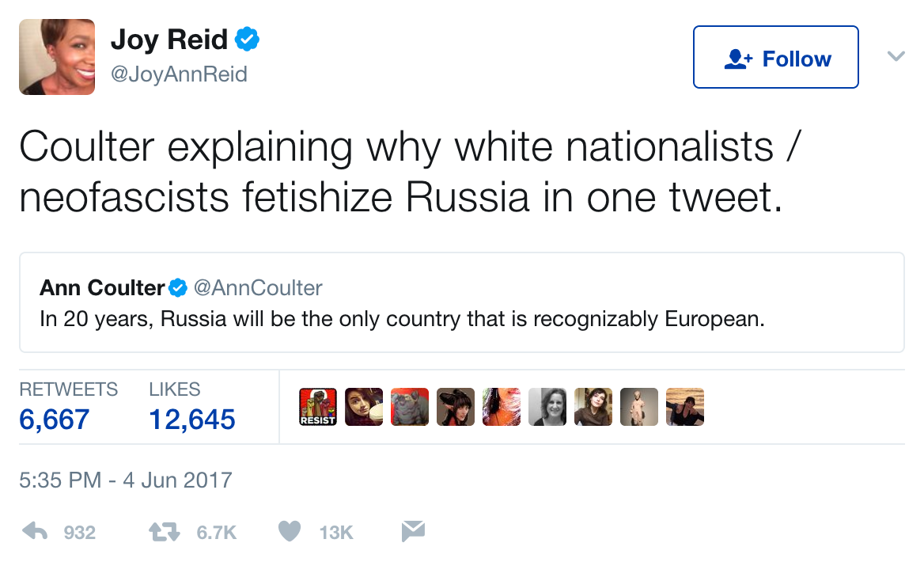Open the statue avatar liker profile
Viewport: 924px width, 562px height.
(x=638, y=407)
